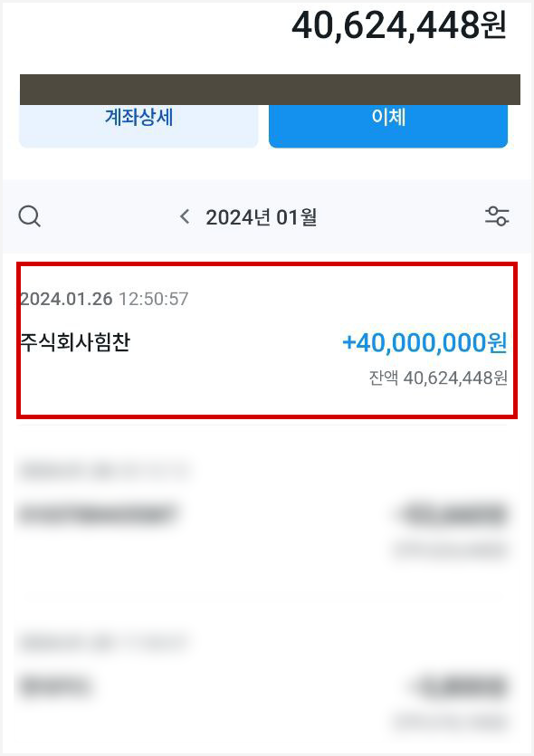Select the 잔액 40,624,448원 balance line
This screenshot has width=534, height=756.
pos(438,378)
